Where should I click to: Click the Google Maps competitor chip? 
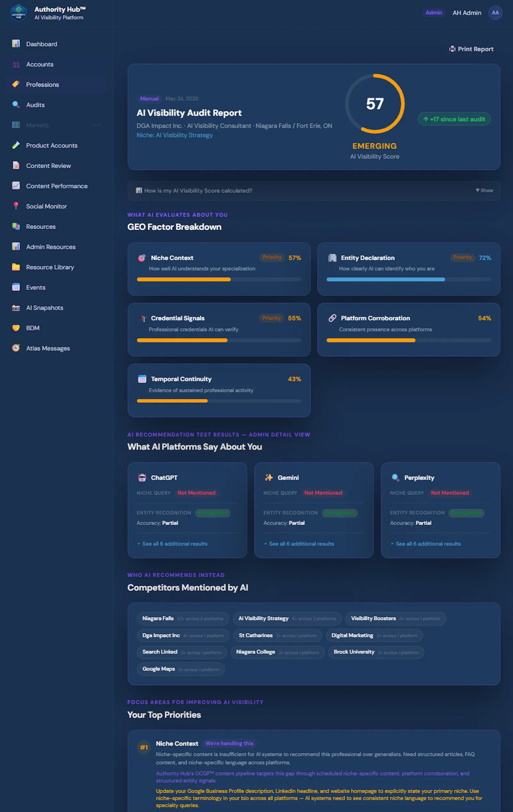(x=181, y=669)
